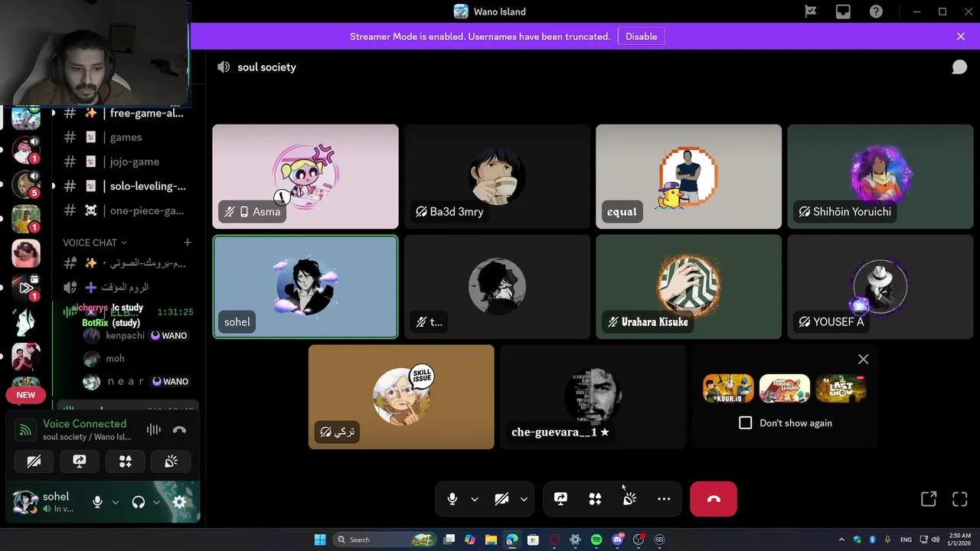Screen dimensions: 980x551
Task: Jump to NEW unread servers badge
Action: [x=26, y=395]
